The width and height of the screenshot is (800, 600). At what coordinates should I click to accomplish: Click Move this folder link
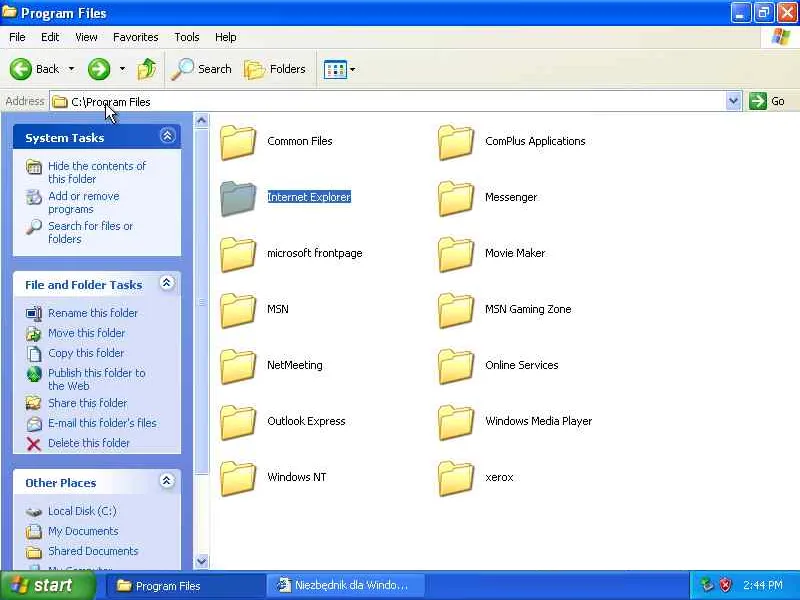point(87,333)
